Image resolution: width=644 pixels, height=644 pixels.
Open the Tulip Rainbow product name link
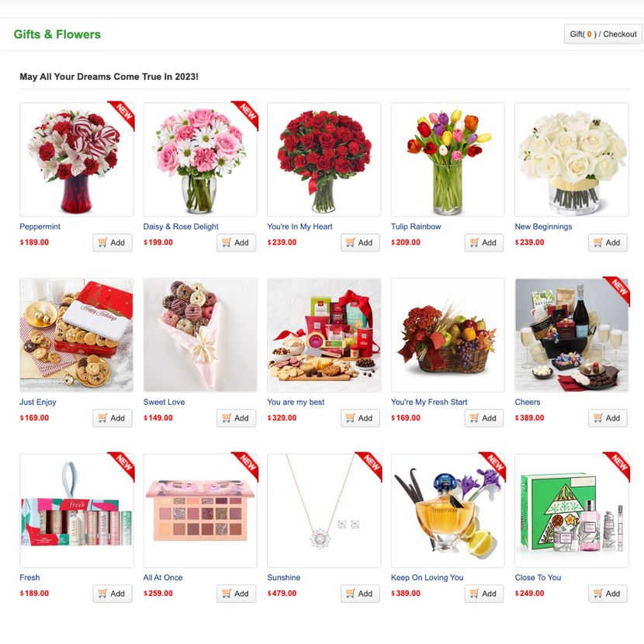click(x=416, y=227)
